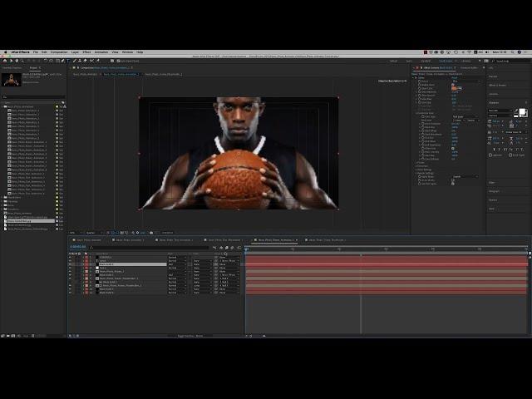Expand the Glow Settings property group
This screenshot has height=399, width=532.
[416, 170]
